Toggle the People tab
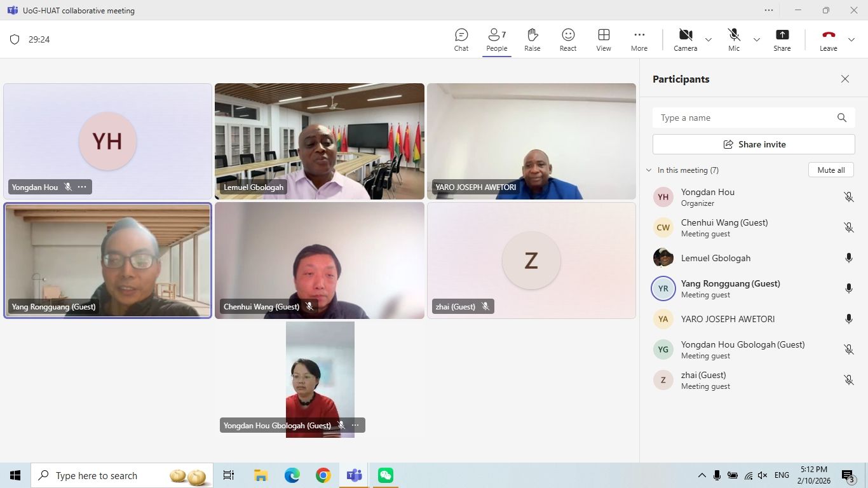The height and width of the screenshot is (488, 868). (x=497, y=39)
